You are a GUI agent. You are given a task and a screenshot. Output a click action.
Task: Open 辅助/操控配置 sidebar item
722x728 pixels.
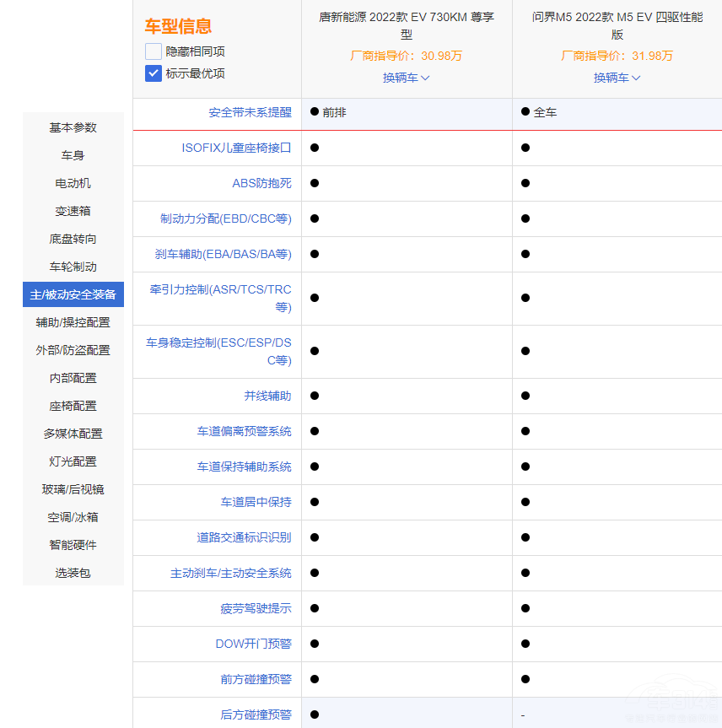[x=73, y=322]
